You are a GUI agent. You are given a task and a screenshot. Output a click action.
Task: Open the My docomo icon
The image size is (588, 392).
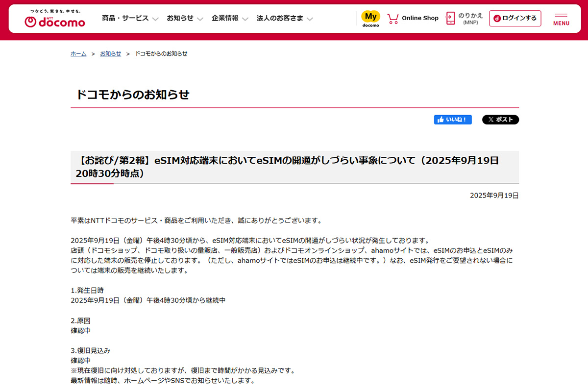pyautogui.click(x=370, y=19)
